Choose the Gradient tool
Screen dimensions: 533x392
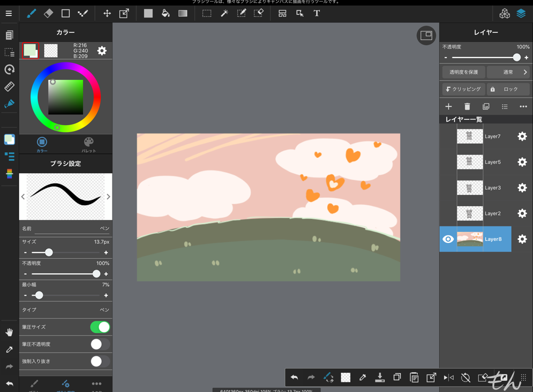[x=183, y=13]
